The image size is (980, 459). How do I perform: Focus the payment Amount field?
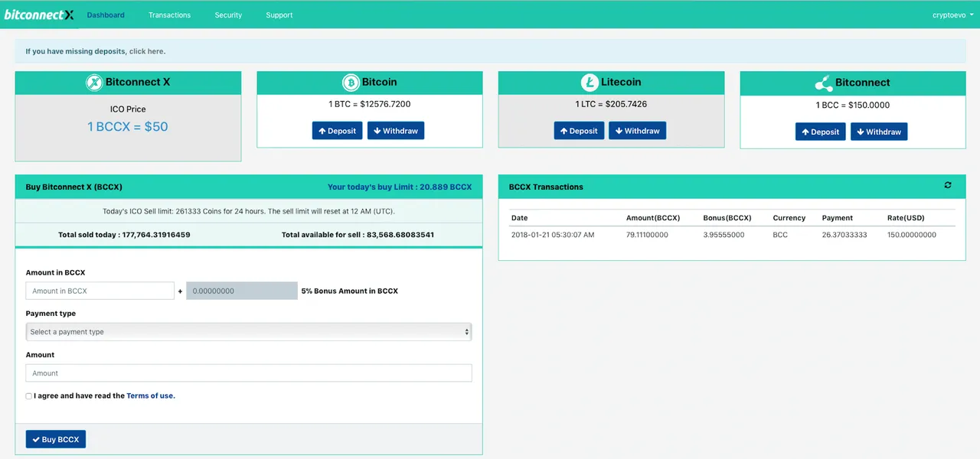249,373
